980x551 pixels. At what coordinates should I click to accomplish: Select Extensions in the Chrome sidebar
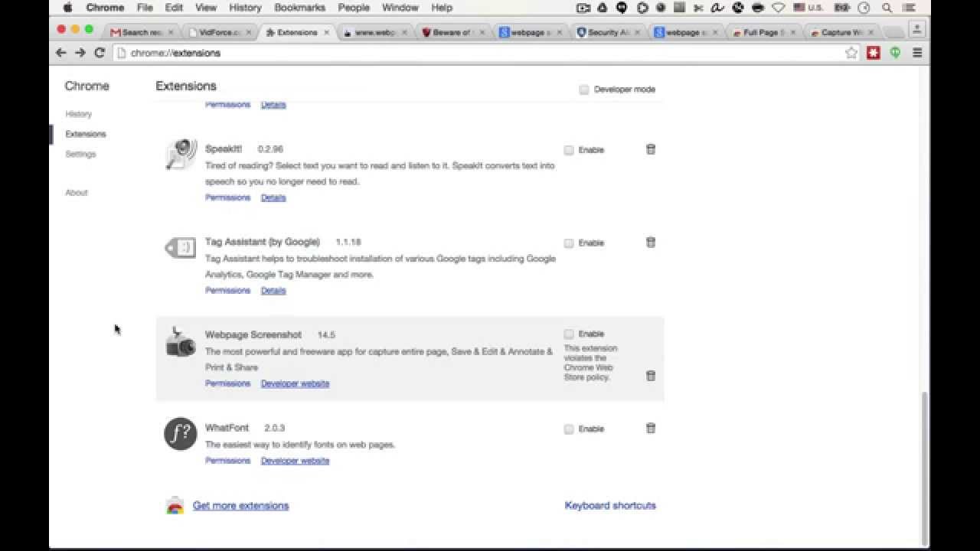86,134
